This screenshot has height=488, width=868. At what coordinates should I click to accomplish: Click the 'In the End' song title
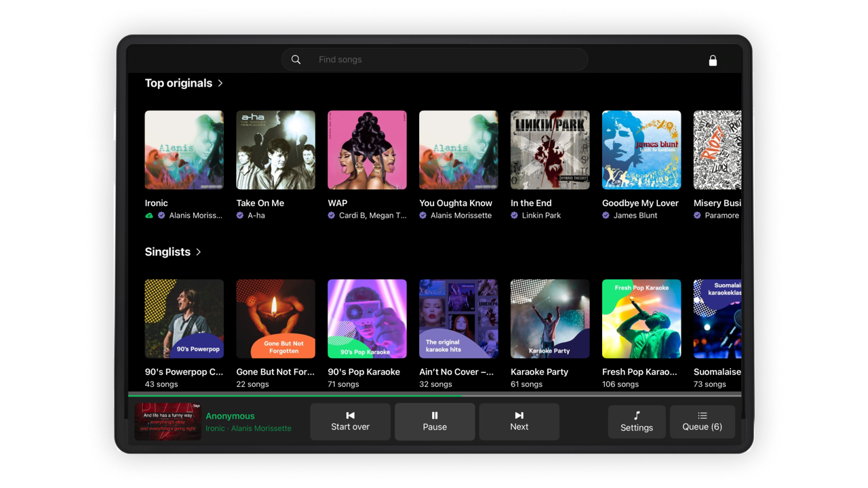pyautogui.click(x=531, y=203)
